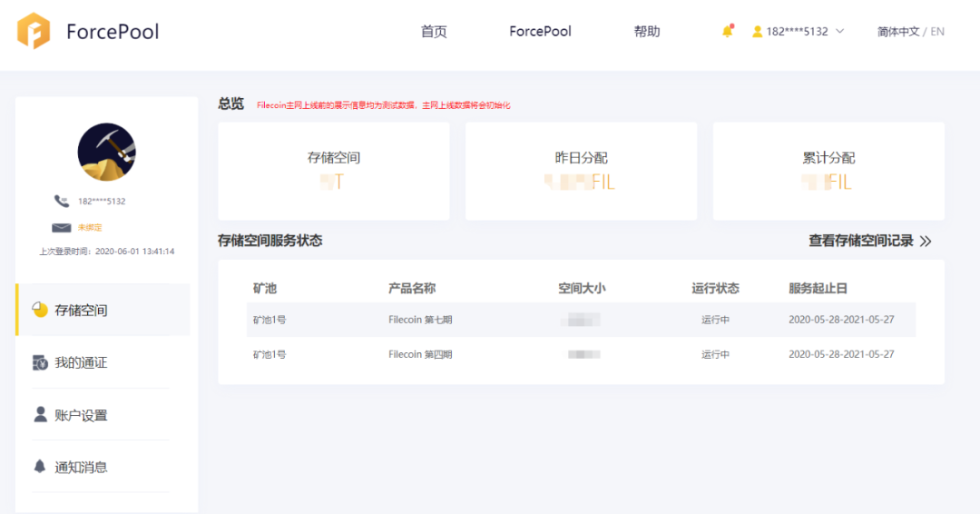Click the ForcePool brand name text

click(113, 31)
